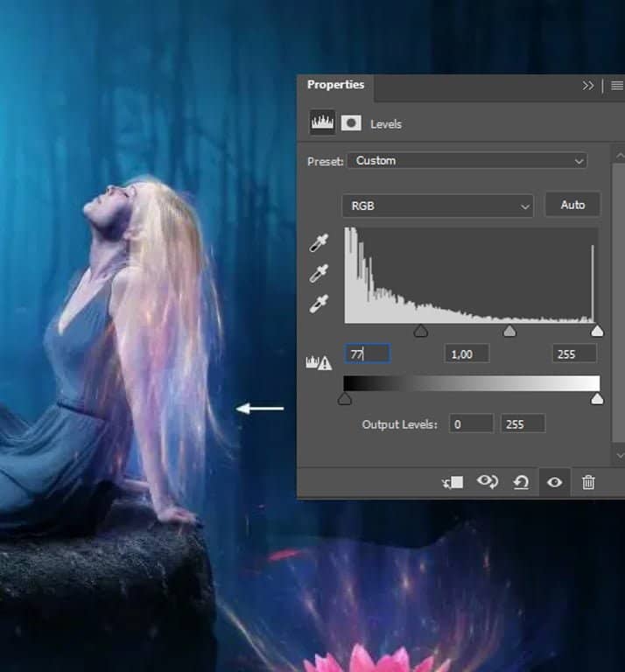Select the gray point eyedropper
Screen dimensions: 625x672
320,274
